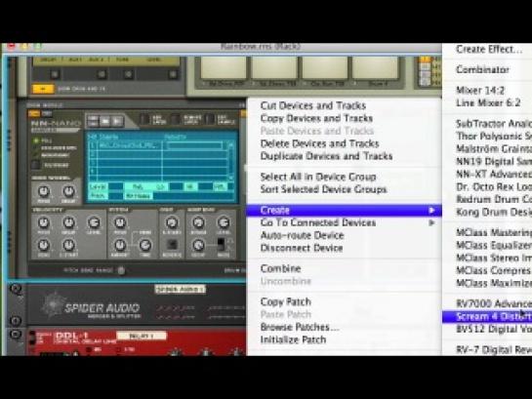Screen dimensions: 532x399
Task: Toggle the orange On button in NN-Nano module
Action: pos(33,113)
